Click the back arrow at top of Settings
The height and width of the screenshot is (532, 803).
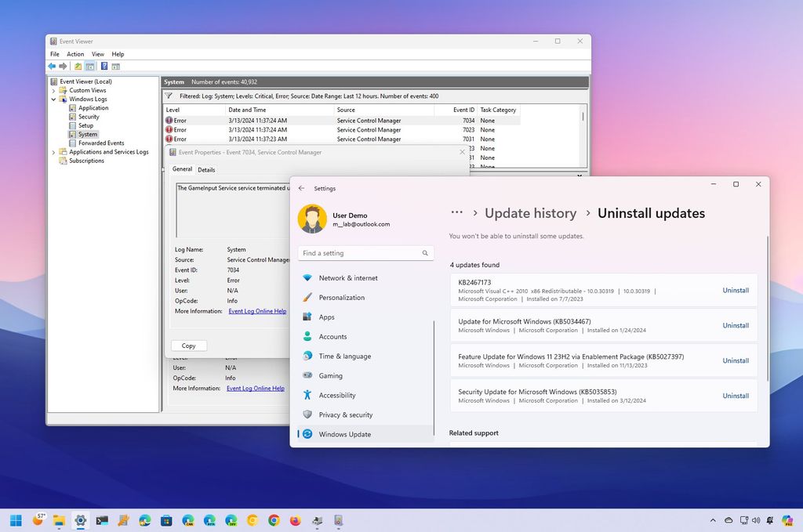[x=301, y=188]
